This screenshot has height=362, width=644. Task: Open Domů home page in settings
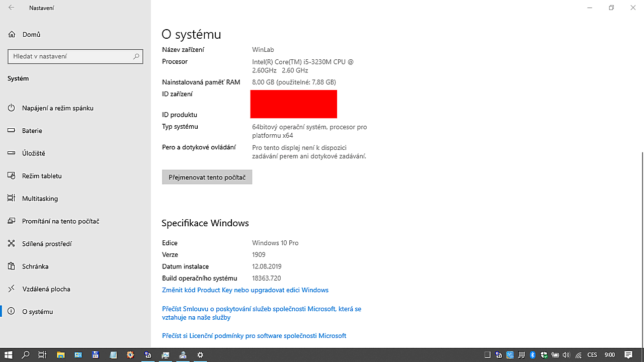pyautogui.click(x=31, y=35)
